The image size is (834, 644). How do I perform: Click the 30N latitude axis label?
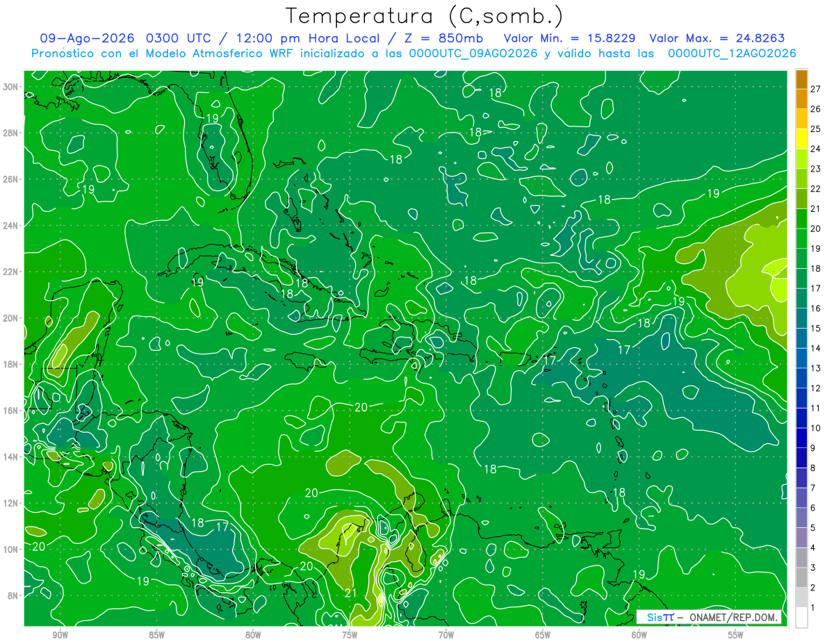point(10,87)
